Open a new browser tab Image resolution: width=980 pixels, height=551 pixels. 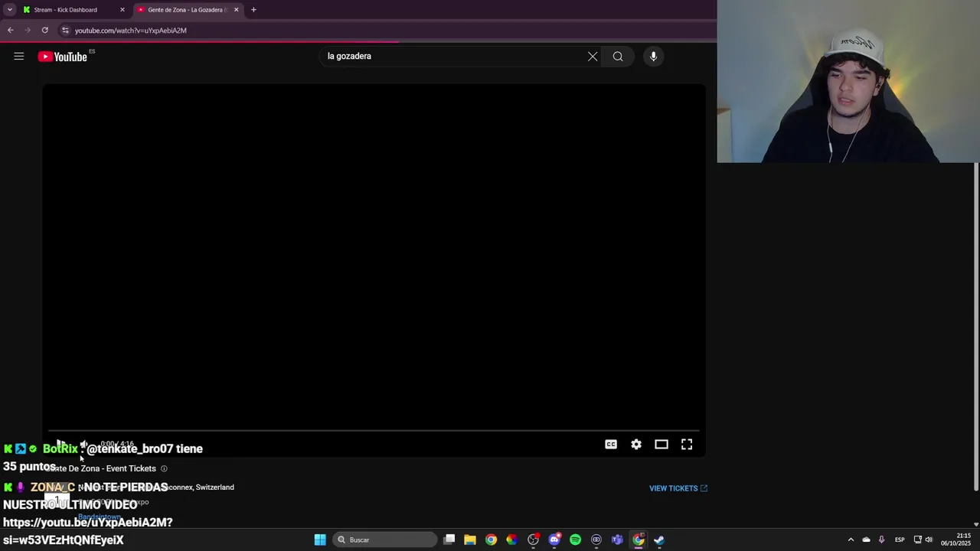click(x=253, y=10)
